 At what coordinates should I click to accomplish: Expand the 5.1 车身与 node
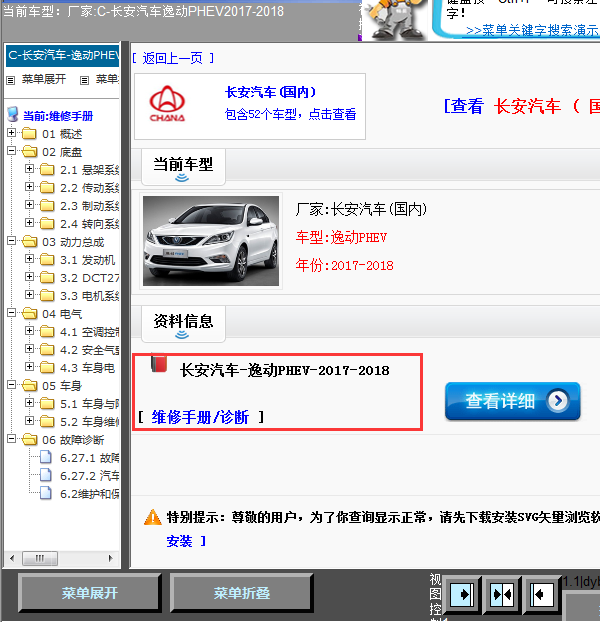click(29, 403)
